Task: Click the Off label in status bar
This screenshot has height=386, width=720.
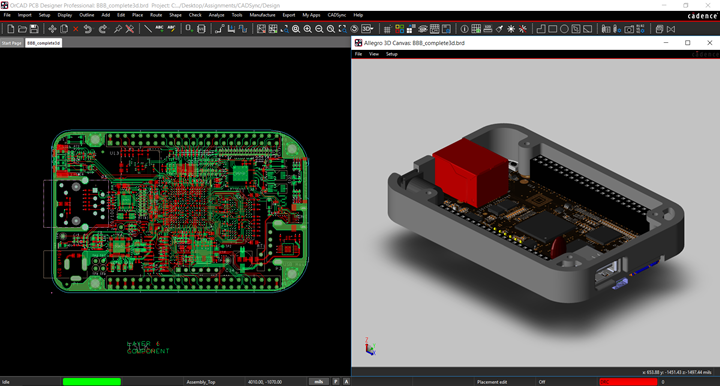Action: click(542, 382)
